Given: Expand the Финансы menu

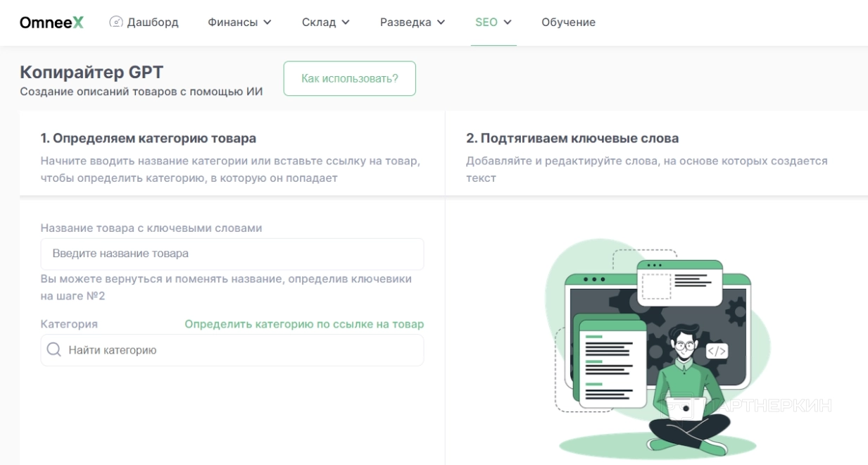Looking at the screenshot, I should 239,23.
